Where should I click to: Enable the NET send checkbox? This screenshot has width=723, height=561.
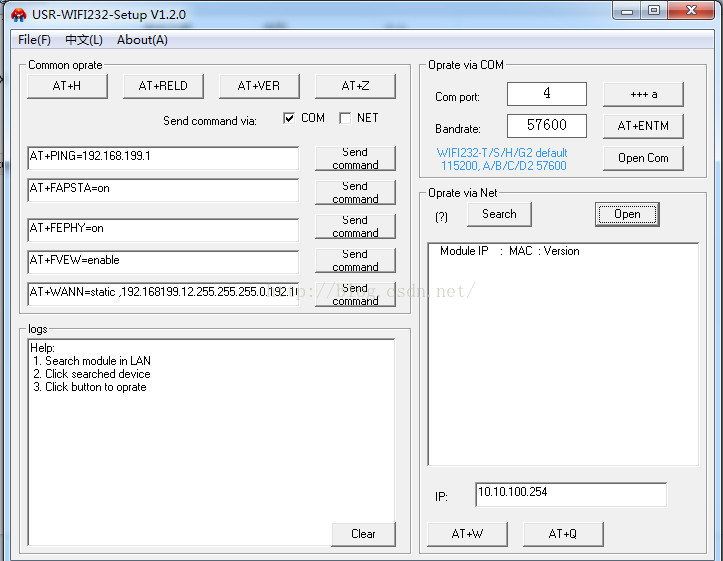point(345,118)
